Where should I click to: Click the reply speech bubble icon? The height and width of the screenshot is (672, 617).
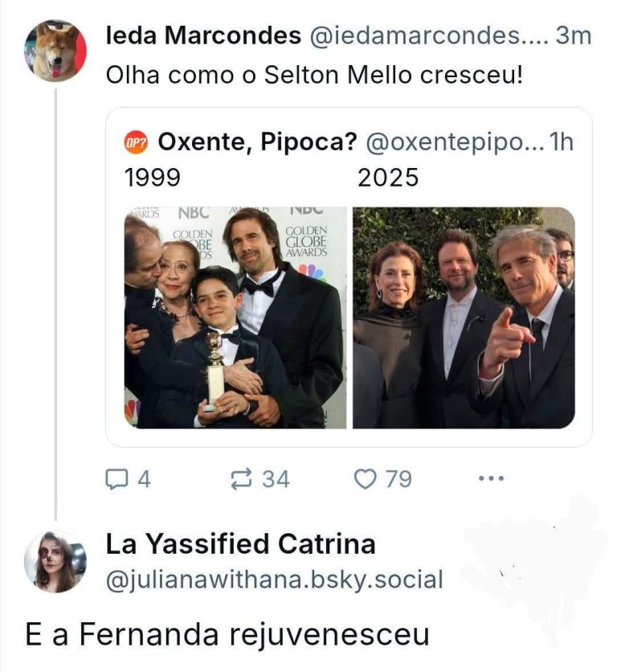tap(118, 479)
